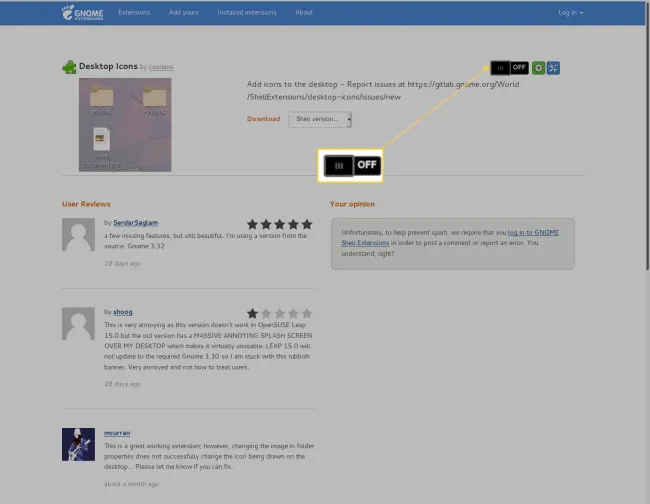Expand the Log in menu

[570, 12]
